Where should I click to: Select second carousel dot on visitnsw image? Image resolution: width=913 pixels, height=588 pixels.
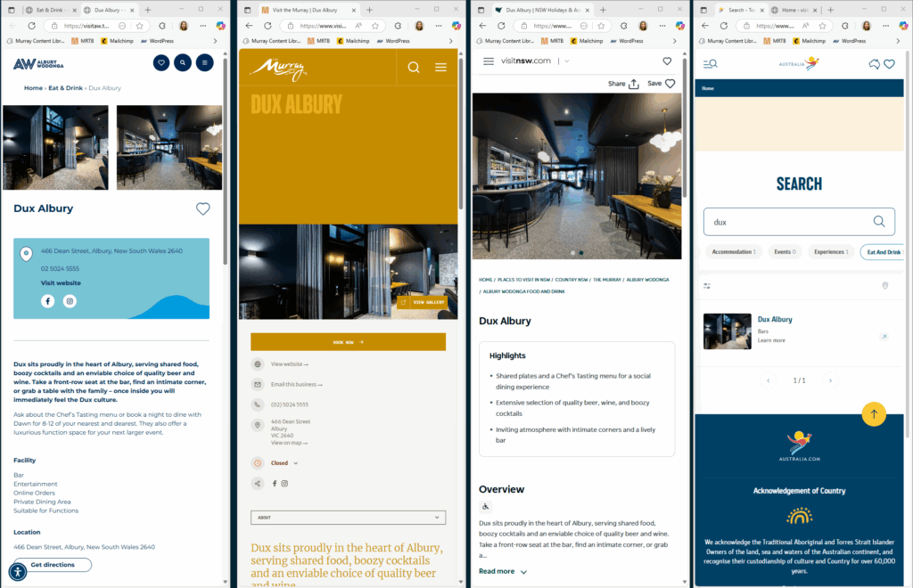[581, 253]
